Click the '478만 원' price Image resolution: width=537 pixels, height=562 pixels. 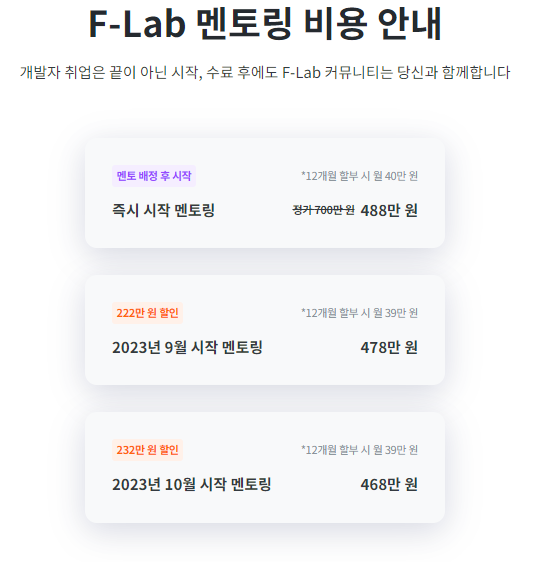tap(389, 347)
